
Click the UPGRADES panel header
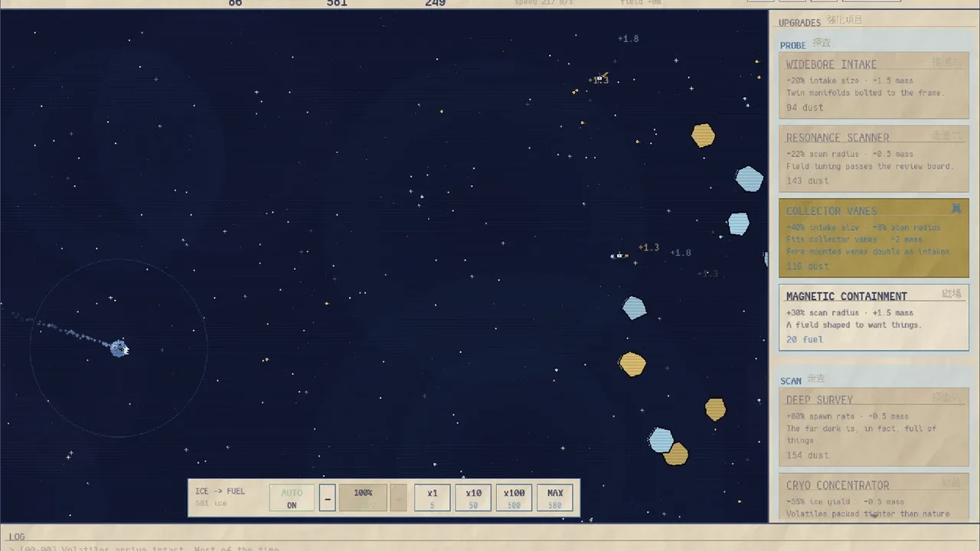click(799, 22)
